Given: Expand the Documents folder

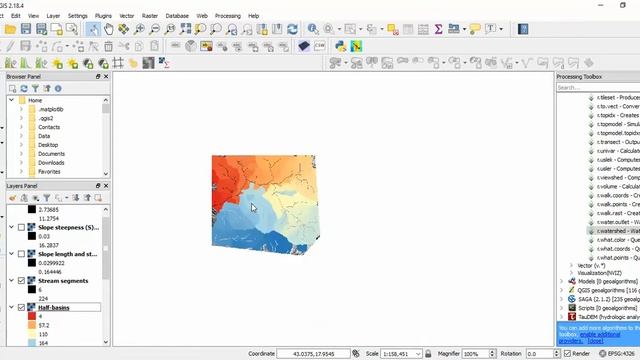Looking at the screenshot, I should tap(21, 154).
